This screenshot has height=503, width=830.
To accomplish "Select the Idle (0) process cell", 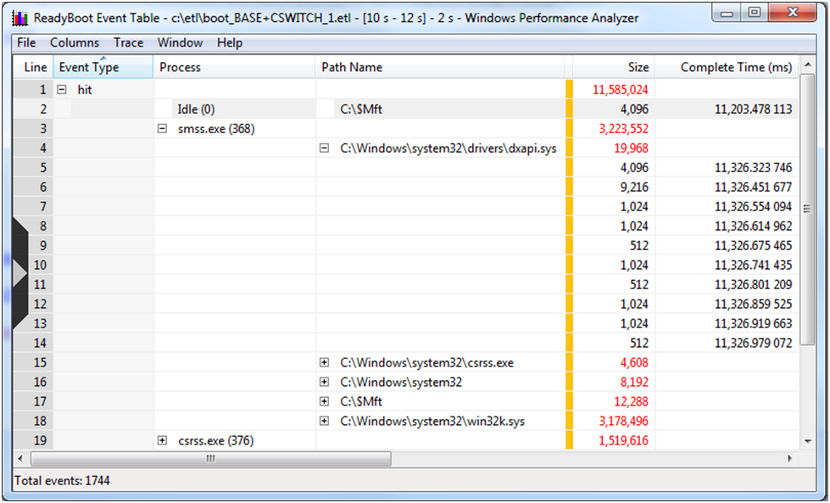I will (195, 109).
